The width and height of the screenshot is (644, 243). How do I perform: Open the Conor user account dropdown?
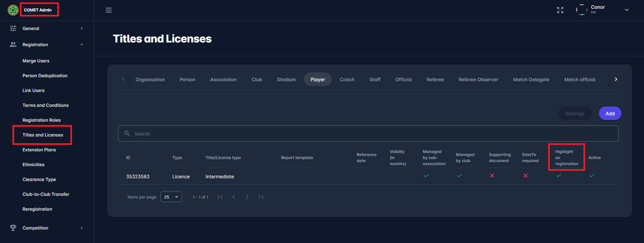[x=627, y=10]
